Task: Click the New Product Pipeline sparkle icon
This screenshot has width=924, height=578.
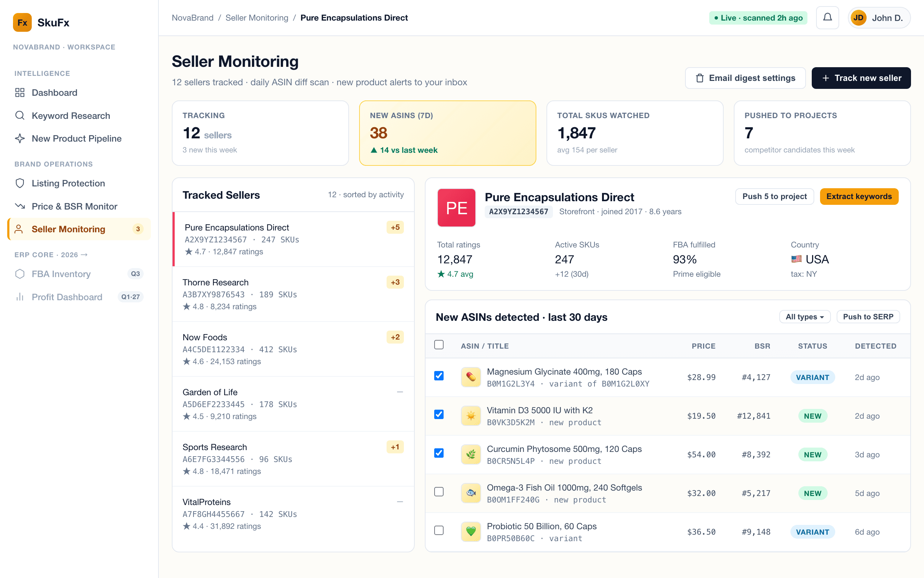Action: pos(20,138)
